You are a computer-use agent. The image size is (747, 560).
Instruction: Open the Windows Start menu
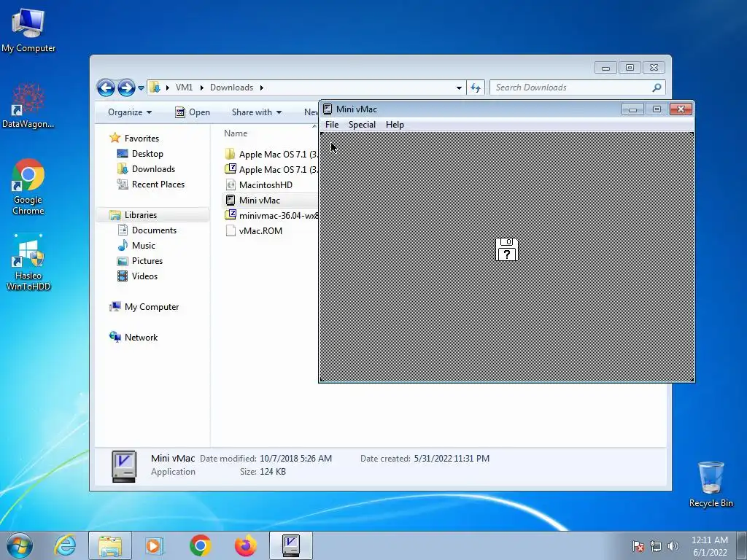(x=20, y=545)
